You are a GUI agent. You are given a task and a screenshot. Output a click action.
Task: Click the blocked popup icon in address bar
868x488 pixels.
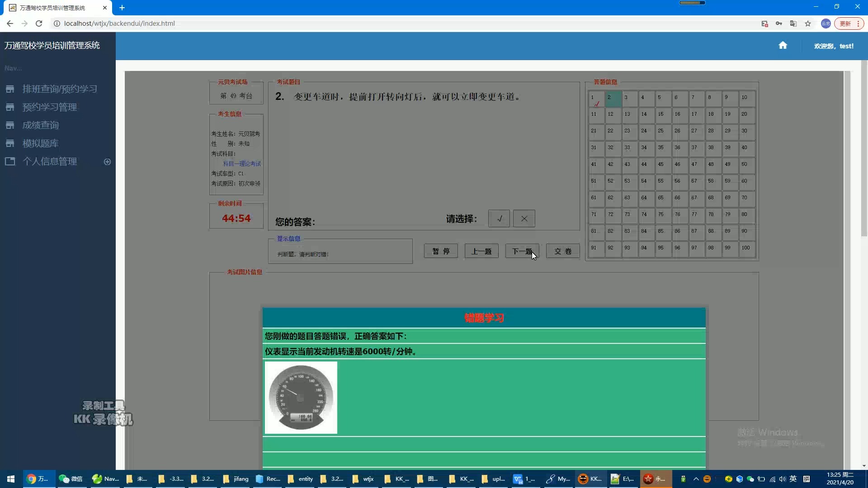pyautogui.click(x=764, y=23)
